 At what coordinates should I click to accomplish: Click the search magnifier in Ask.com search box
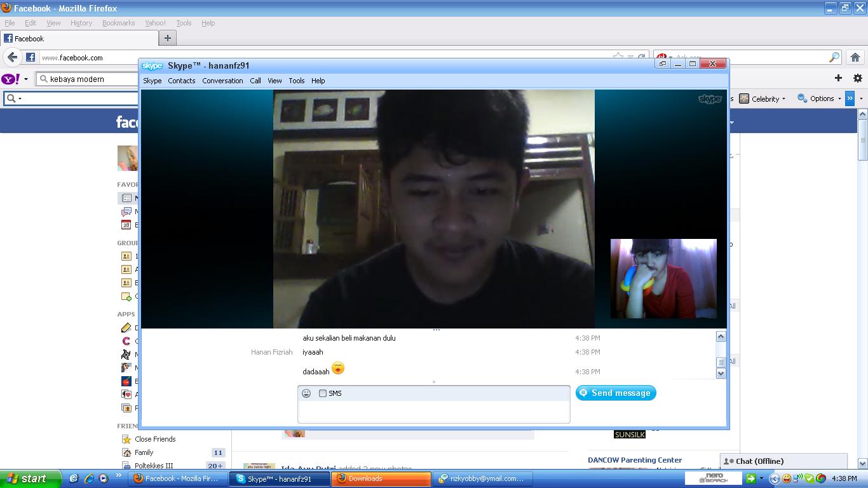pos(834,57)
